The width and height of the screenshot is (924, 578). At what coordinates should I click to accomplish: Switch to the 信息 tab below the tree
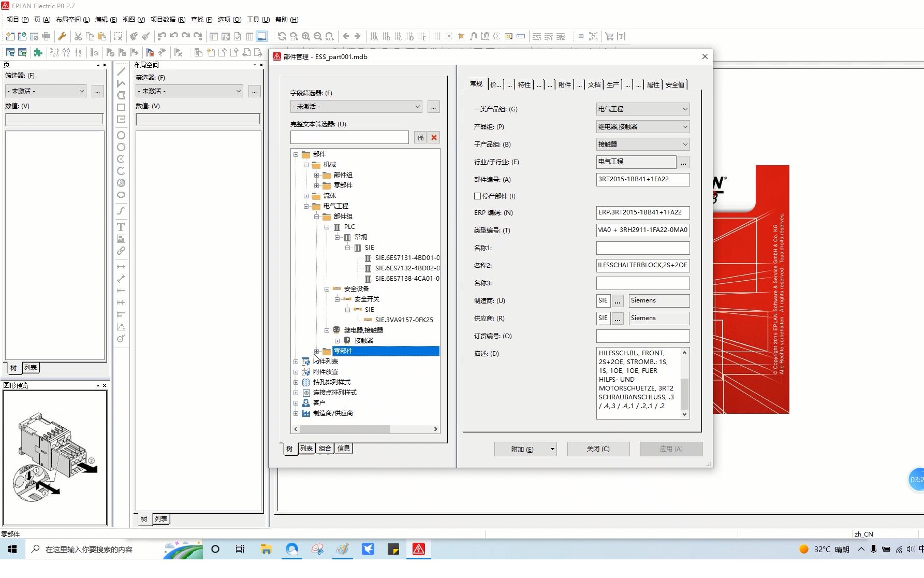pyautogui.click(x=344, y=449)
